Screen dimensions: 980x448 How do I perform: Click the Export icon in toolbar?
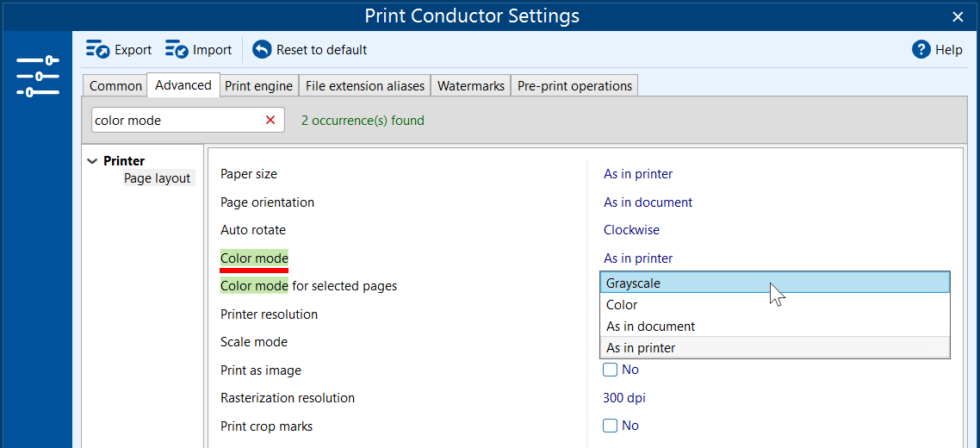pos(98,50)
